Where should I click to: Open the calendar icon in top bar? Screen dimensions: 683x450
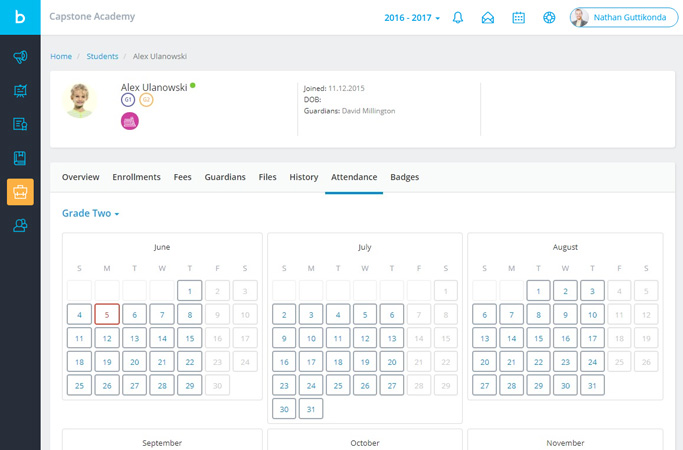[x=518, y=18]
